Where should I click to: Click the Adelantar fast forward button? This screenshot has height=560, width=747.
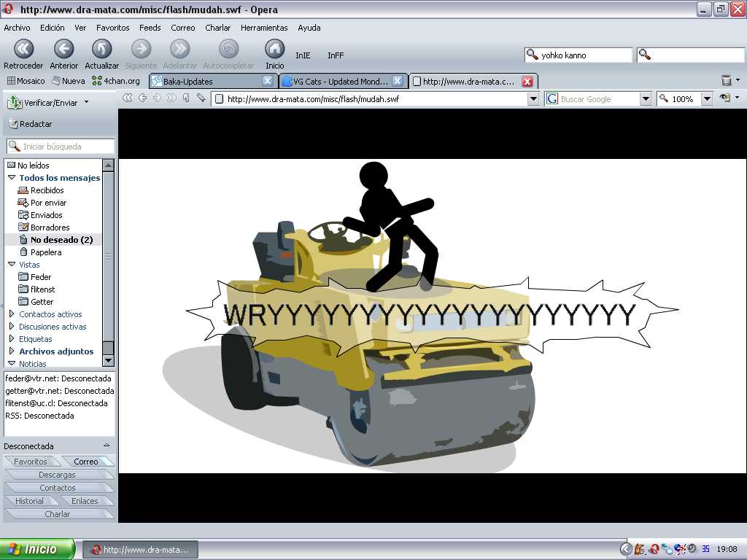(179, 54)
